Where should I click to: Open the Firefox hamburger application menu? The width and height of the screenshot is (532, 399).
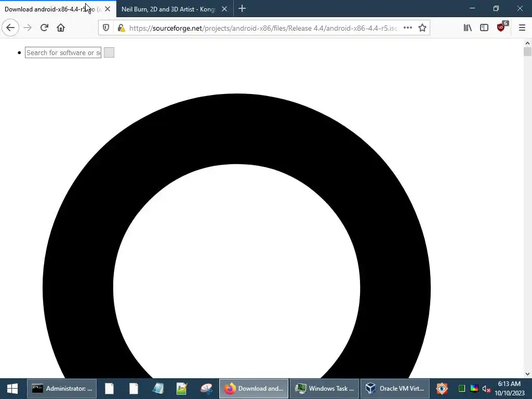(522, 28)
